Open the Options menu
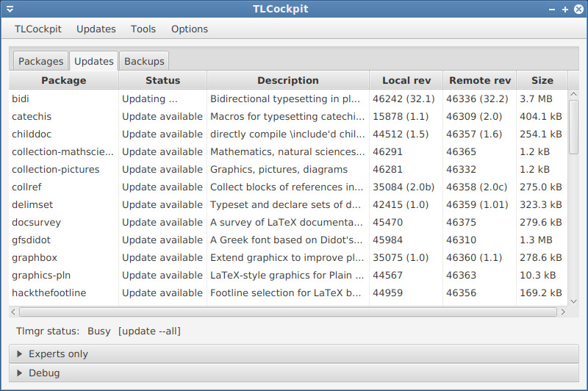The image size is (588, 391). pyautogui.click(x=190, y=29)
